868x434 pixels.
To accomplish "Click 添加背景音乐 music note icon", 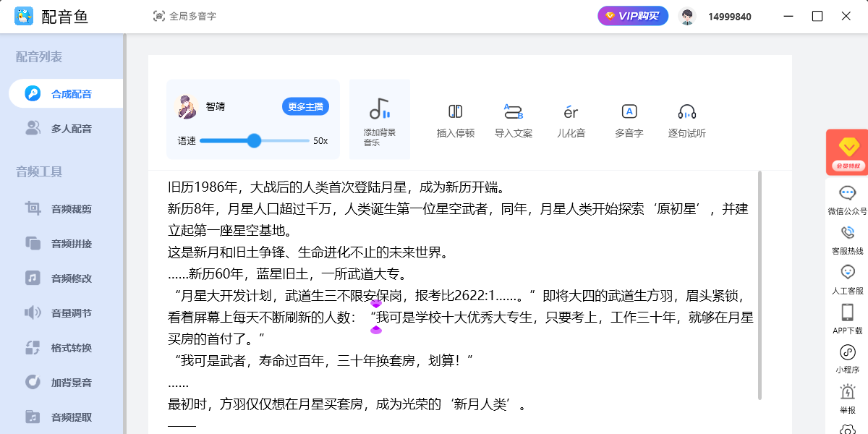I will pyautogui.click(x=380, y=109).
